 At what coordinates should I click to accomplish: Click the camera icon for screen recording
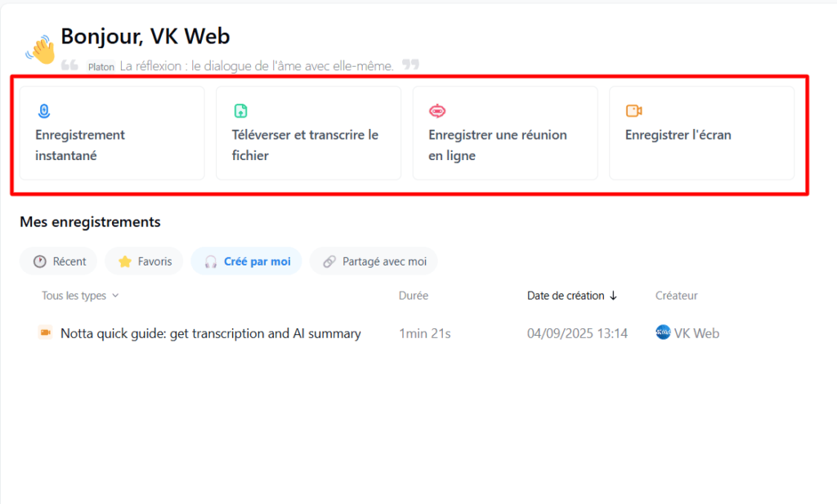(x=633, y=108)
